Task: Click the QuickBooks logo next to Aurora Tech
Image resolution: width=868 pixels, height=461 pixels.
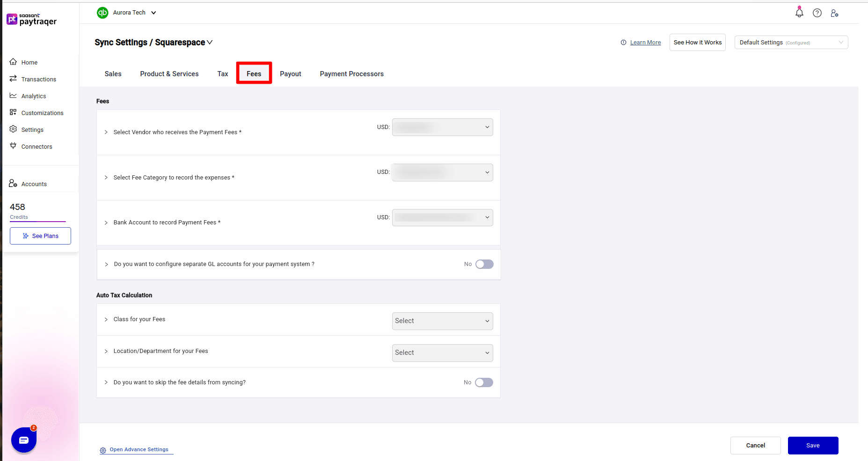Action: click(102, 13)
